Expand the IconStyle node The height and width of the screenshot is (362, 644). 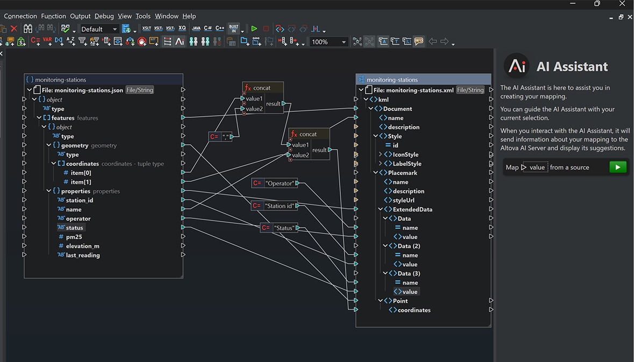(x=380, y=154)
